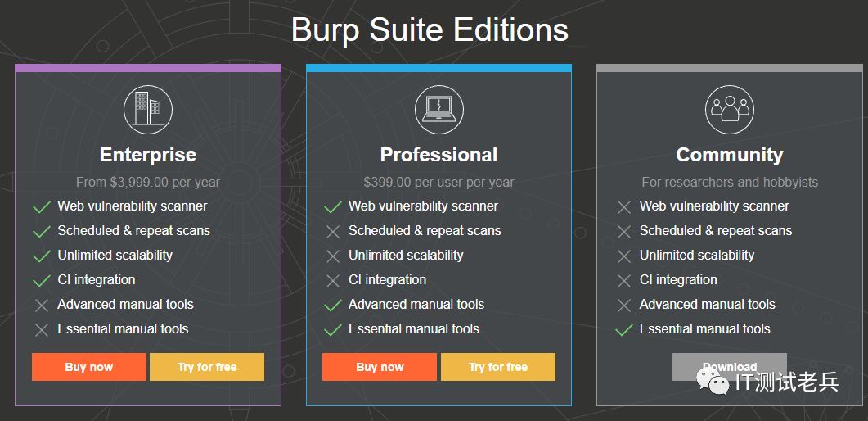Click the $399.00 per user per year price
Viewport: 868px width, 421px height.
(x=438, y=182)
